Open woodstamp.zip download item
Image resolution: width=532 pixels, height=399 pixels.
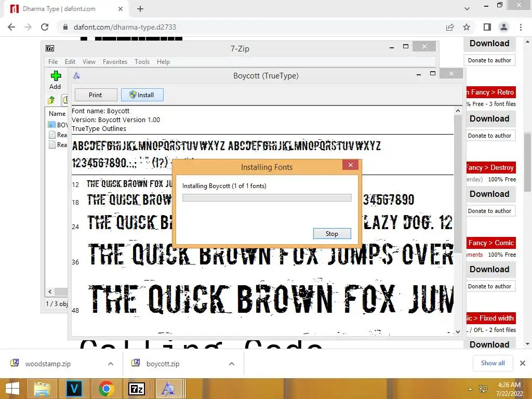pyautogui.click(x=48, y=364)
